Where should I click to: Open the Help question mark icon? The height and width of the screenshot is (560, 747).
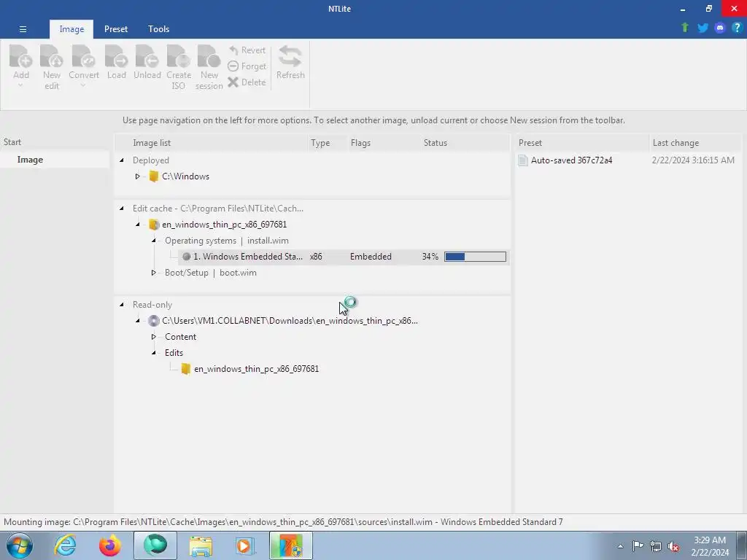pyautogui.click(x=737, y=28)
